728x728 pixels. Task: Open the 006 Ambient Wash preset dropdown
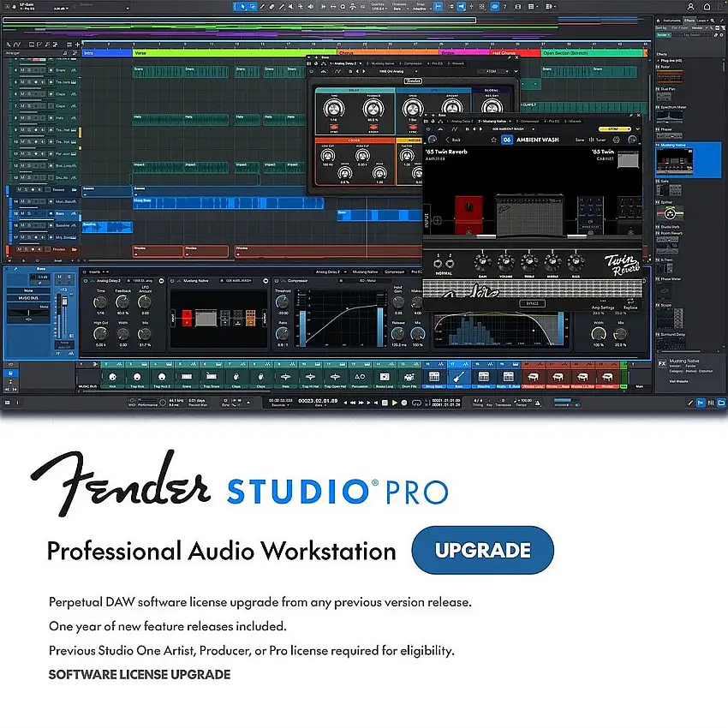pyautogui.click(x=512, y=128)
